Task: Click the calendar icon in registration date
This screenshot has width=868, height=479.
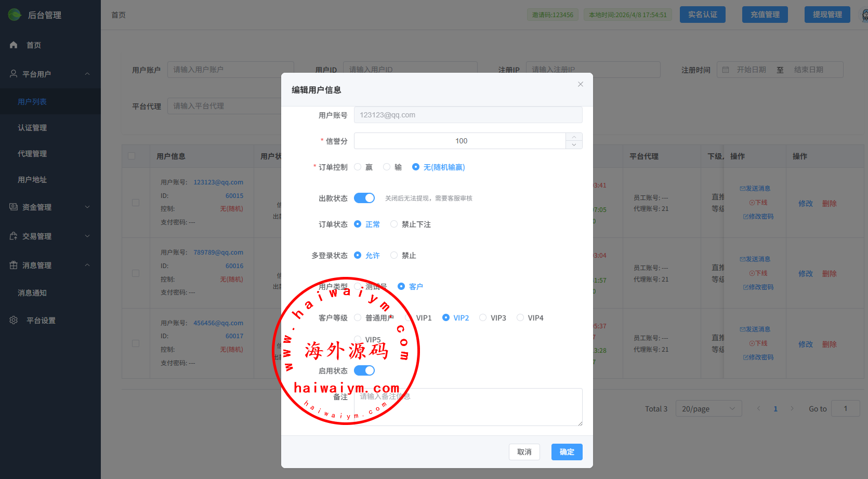Action: point(726,70)
